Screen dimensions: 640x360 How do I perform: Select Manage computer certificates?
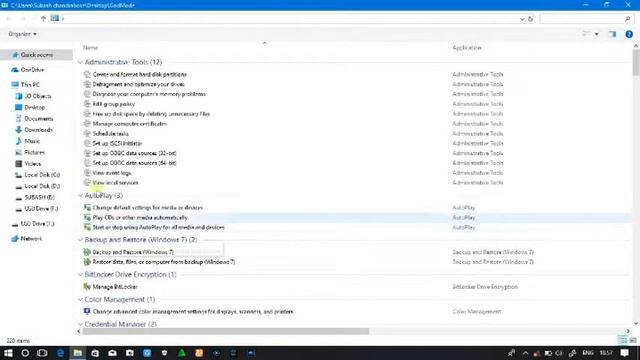(x=130, y=124)
